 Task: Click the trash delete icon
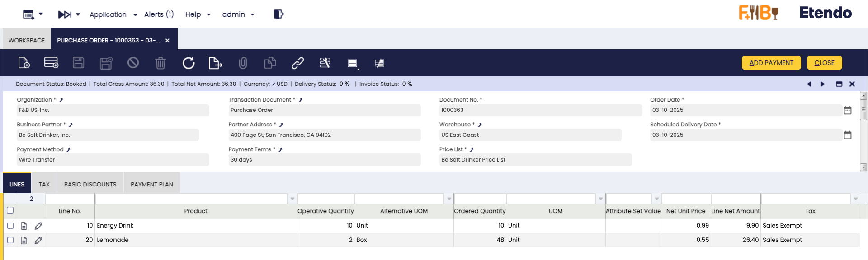(x=160, y=63)
